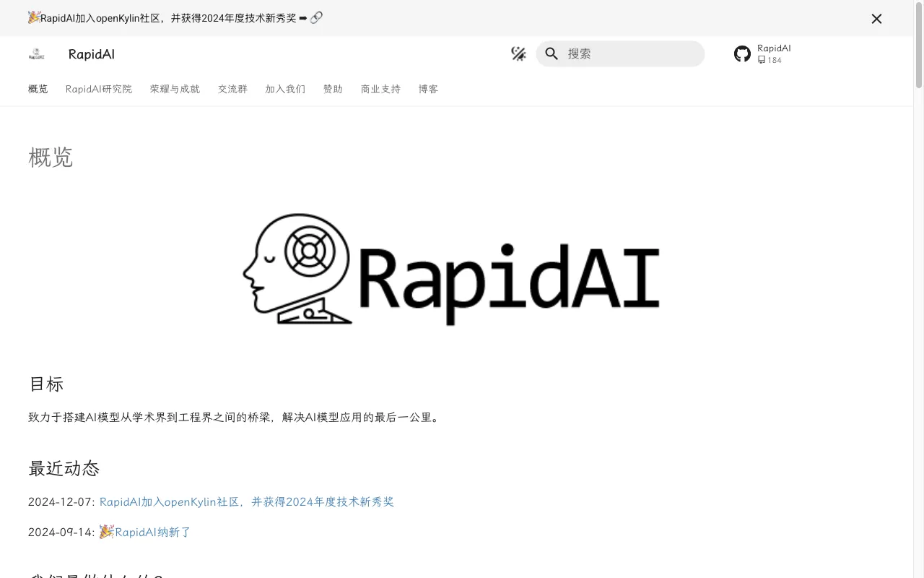Viewport: 924px width, 578px height.
Task: Open the 商业支持 tab
Action: 380,89
